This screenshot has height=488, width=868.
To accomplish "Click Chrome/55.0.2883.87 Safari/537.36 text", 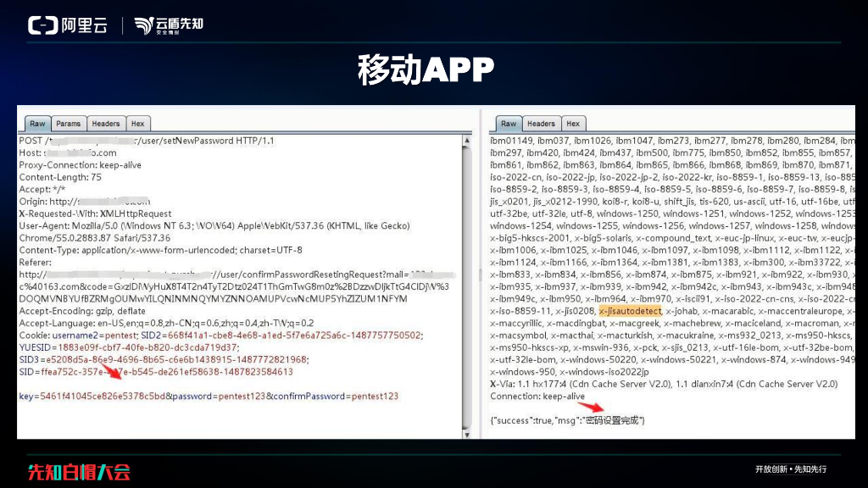I will [95, 238].
